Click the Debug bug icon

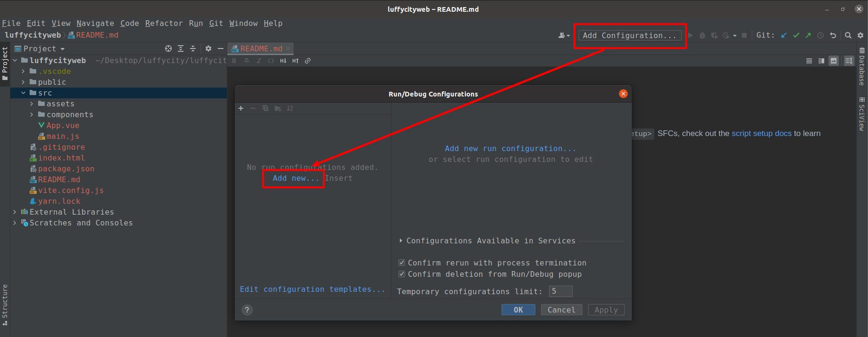pos(702,35)
